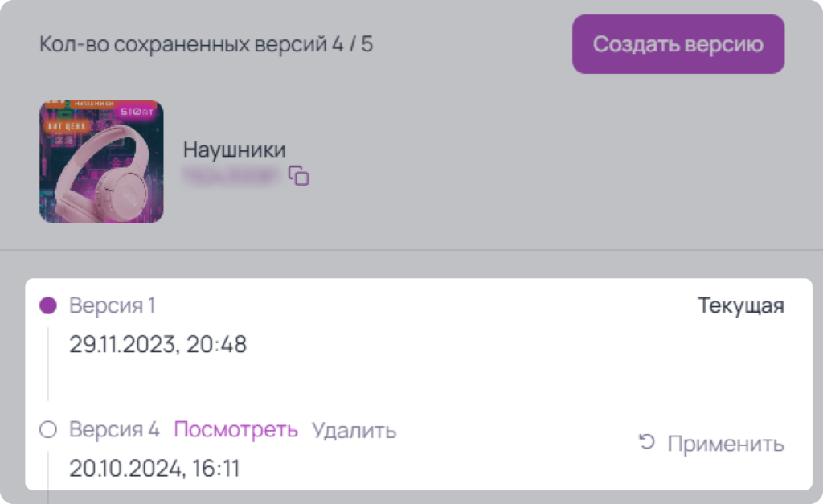
Task: Click the 510 badge on the thumbnail
Action: pos(137,112)
